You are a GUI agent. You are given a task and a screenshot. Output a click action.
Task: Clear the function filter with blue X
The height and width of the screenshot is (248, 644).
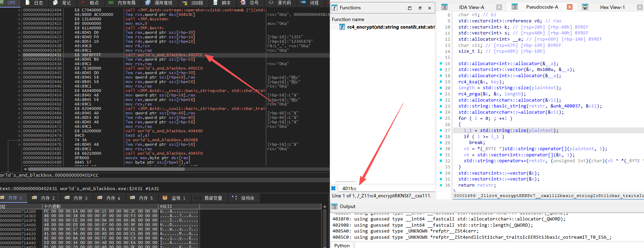point(333,188)
